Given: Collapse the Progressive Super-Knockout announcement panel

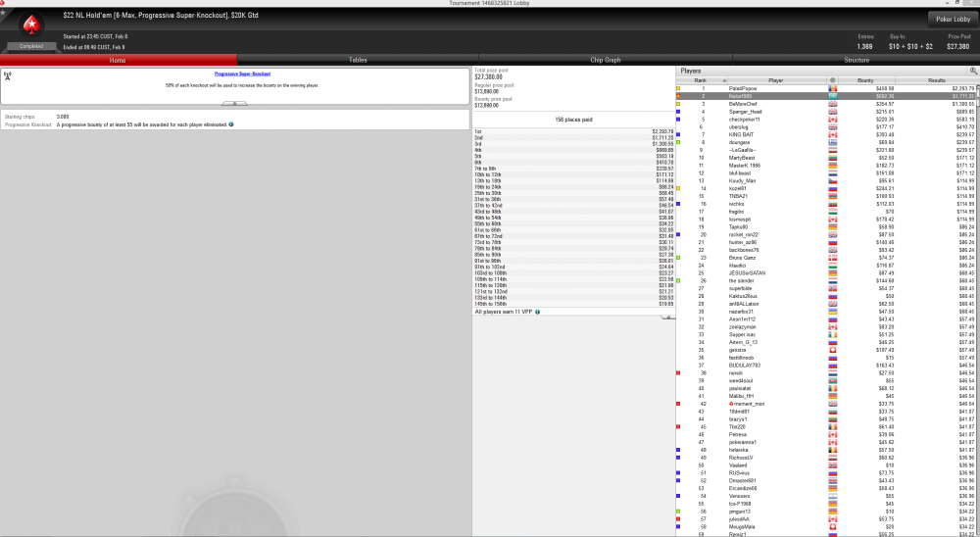Looking at the screenshot, I should coord(233,103).
